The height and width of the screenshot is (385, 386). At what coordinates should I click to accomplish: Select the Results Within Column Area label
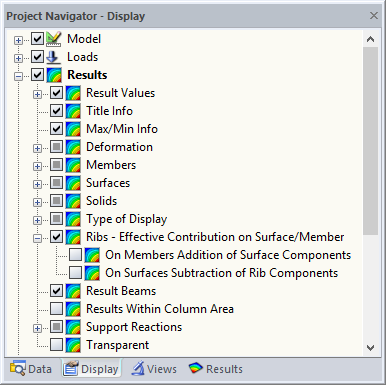click(x=160, y=309)
